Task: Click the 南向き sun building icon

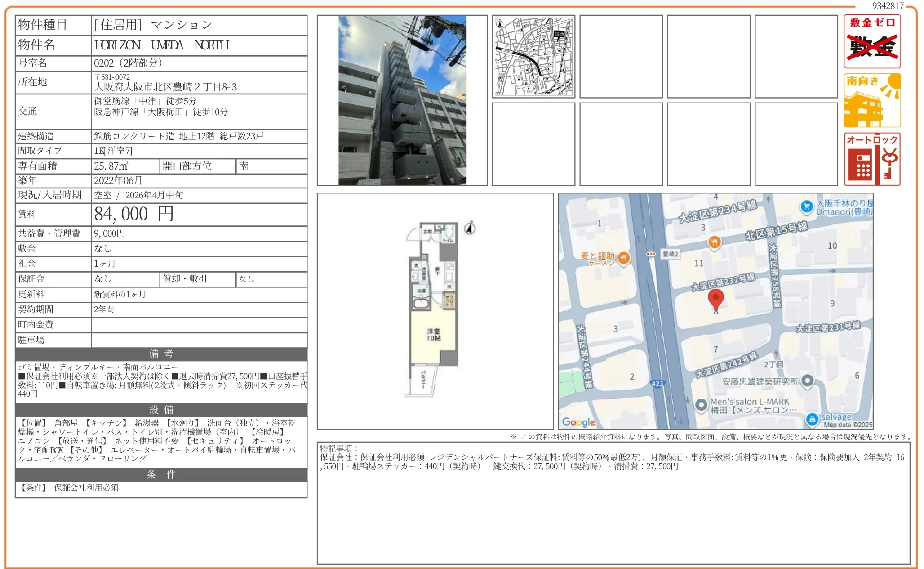Action: (872, 100)
